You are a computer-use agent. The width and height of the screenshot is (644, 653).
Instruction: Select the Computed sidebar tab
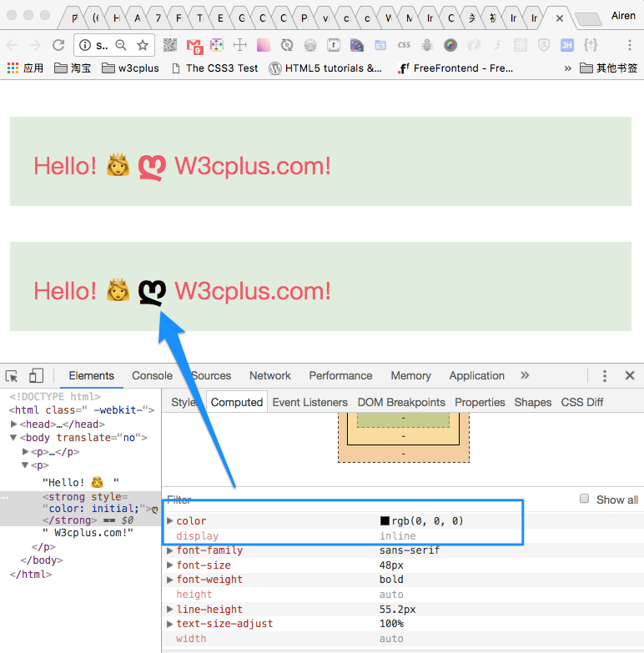[x=237, y=402]
